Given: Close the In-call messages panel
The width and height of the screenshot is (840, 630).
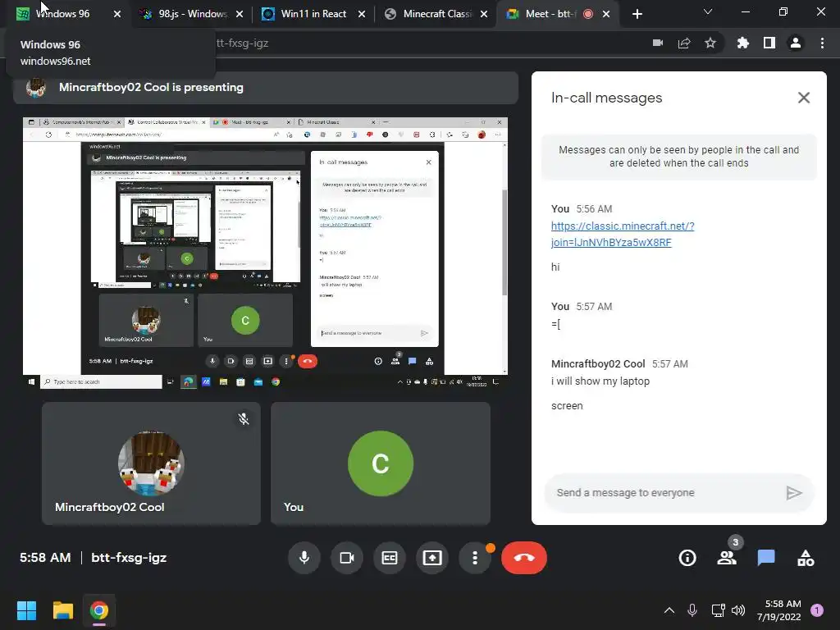Looking at the screenshot, I should 804,98.
